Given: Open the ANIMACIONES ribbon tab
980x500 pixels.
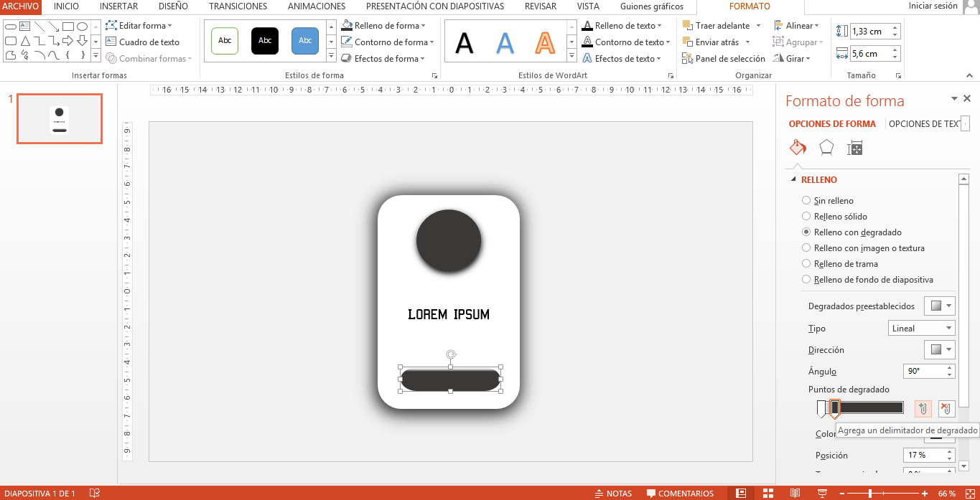Looking at the screenshot, I should click(316, 6).
